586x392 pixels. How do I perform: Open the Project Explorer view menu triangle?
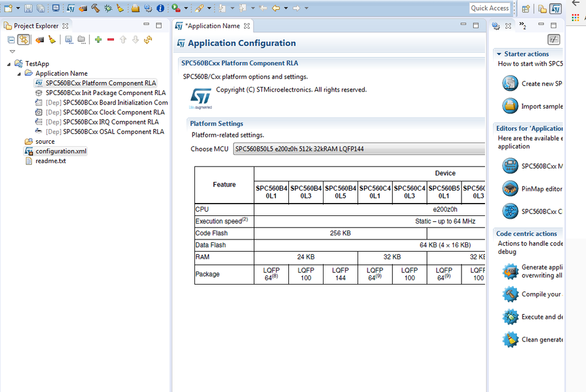tap(12, 52)
